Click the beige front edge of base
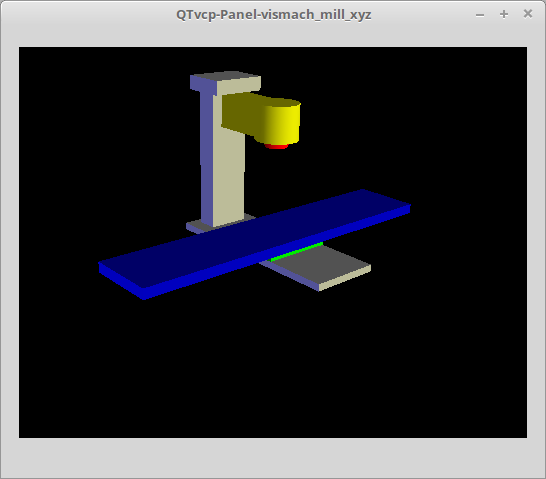The height and width of the screenshot is (479, 546). pos(345,278)
